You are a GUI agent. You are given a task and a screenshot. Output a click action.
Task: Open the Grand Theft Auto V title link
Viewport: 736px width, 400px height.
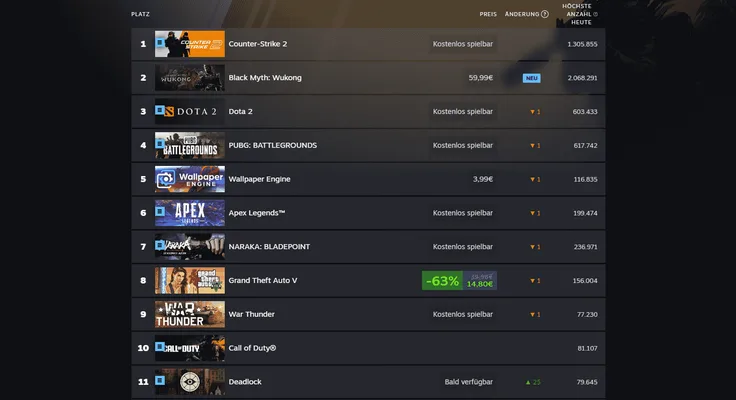[x=263, y=280]
